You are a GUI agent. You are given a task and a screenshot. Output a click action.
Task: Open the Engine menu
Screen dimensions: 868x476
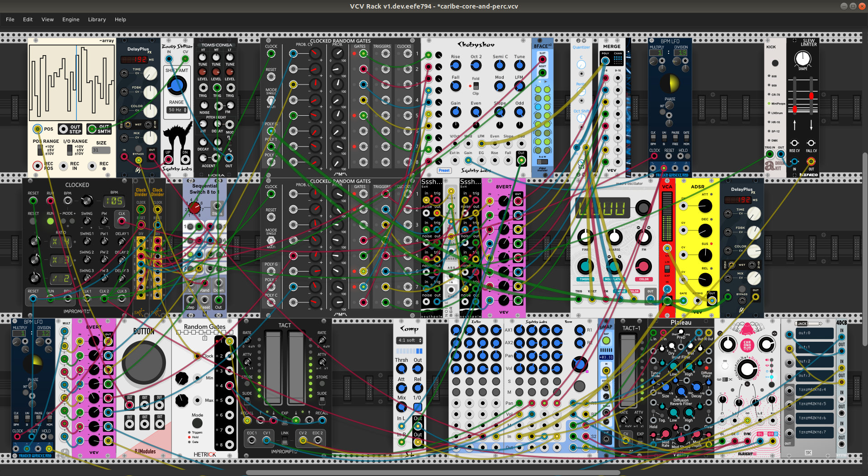click(x=71, y=19)
